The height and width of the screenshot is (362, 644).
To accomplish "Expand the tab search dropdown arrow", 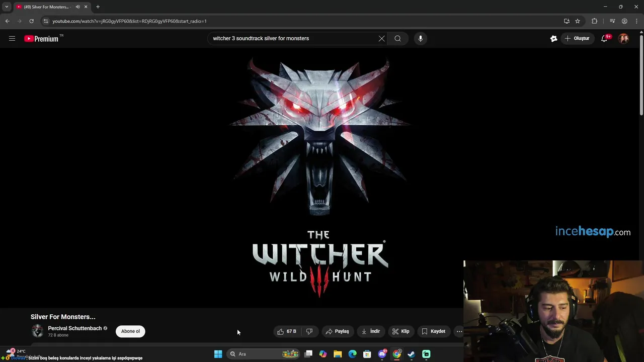I will [x=7, y=7].
